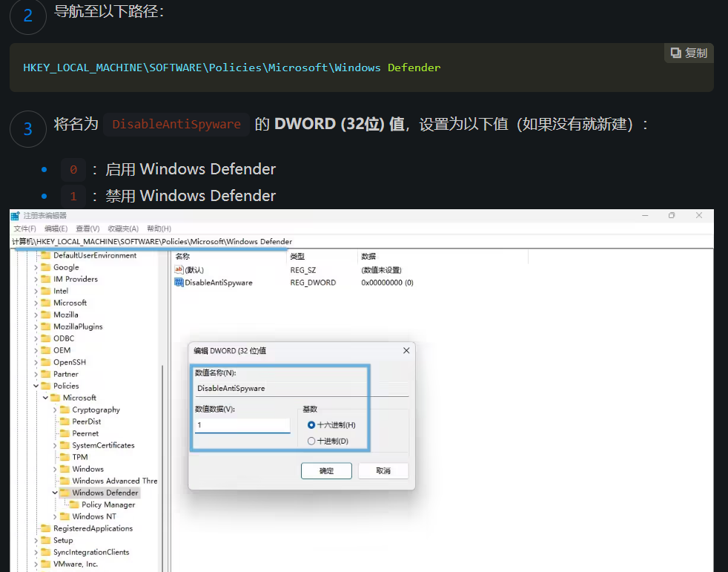The height and width of the screenshot is (572, 728).
Task: Click the OpenSSH folder icon
Action: 46,362
